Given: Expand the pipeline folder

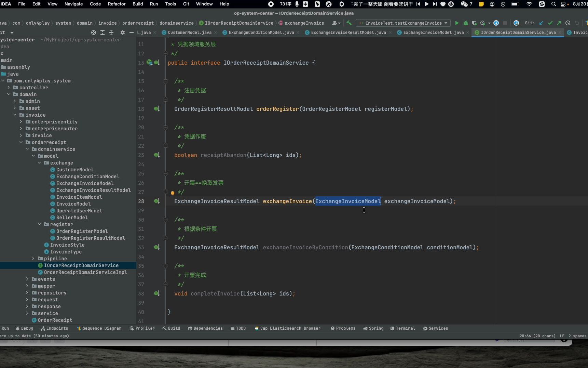Looking at the screenshot, I should (x=33, y=259).
